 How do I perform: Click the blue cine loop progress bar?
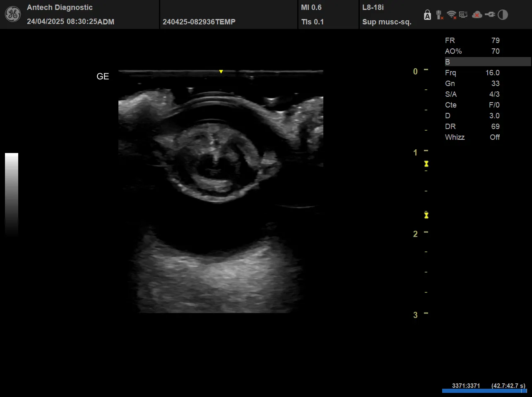click(484, 391)
